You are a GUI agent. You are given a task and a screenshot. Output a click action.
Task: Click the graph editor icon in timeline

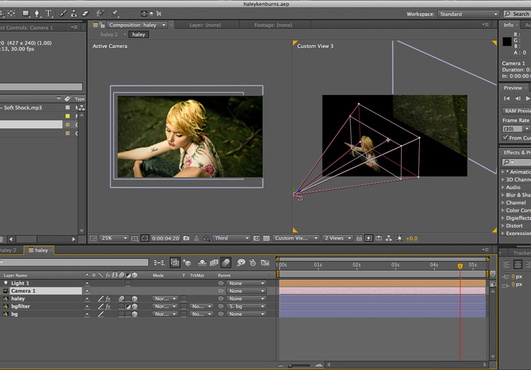[265, 262]
